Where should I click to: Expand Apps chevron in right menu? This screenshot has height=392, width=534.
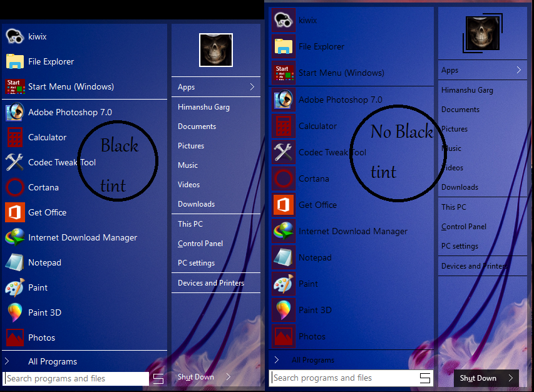(x=519, y=70)
